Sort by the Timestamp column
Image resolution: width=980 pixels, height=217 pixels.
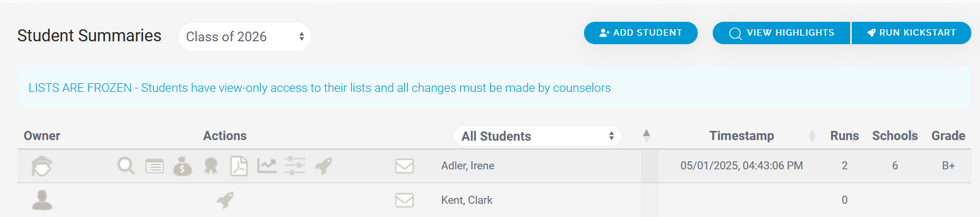pyautogui.click(x=741, y=136)
